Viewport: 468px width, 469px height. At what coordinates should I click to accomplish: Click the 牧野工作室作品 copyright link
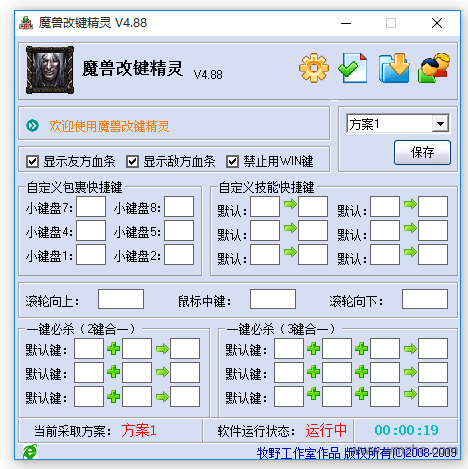pos(357,453)
